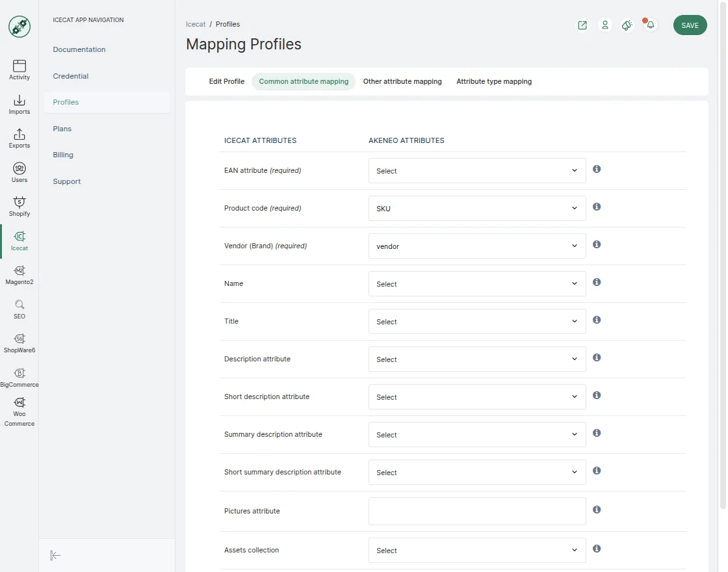
Task: Switch to the Other attribute mapping tab
Action: 402,81
